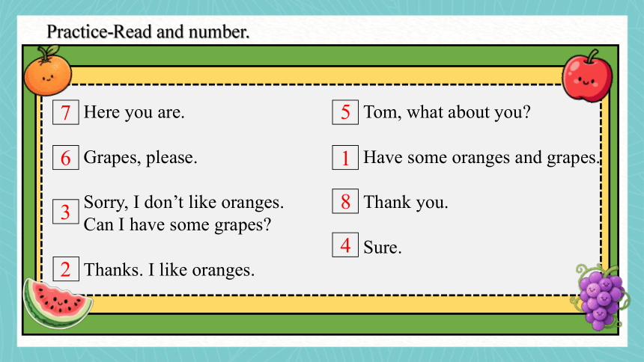Click the sentence 'Here you are.'
Viewport: 644px width, 362px height.
click(x=134, y=112)
